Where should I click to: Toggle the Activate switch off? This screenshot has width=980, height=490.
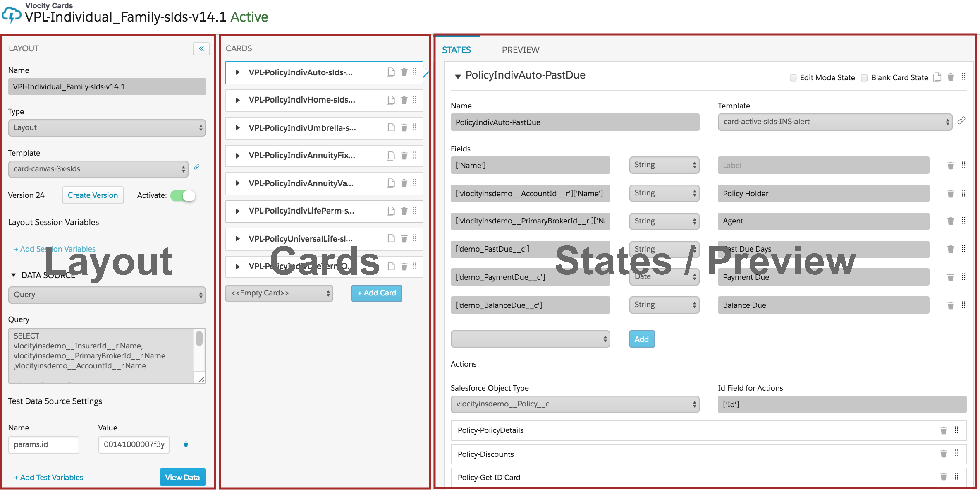point(183,195)
